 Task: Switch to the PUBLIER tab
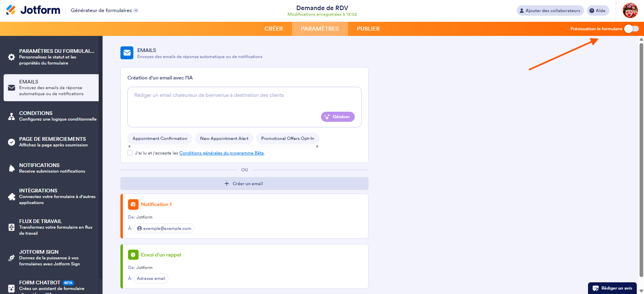[368, 29]
